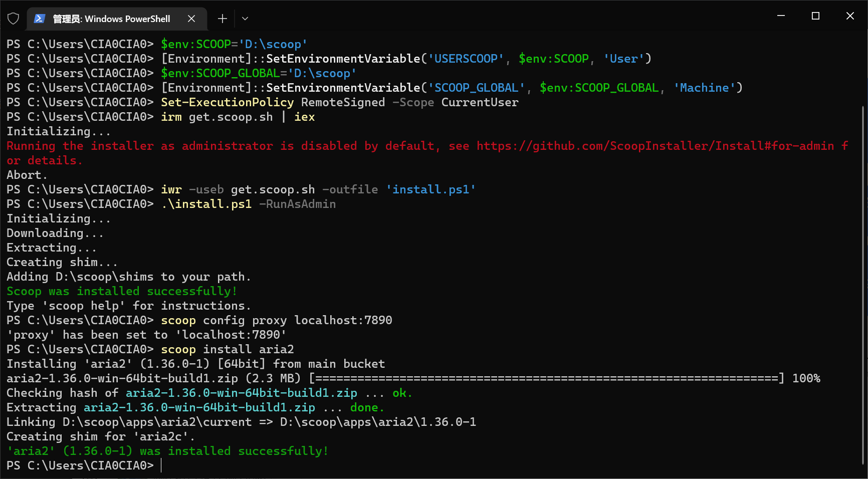Click the 'Extracting...' output line
This screenshot has width=868, height=479.
[x=52, y=248]
